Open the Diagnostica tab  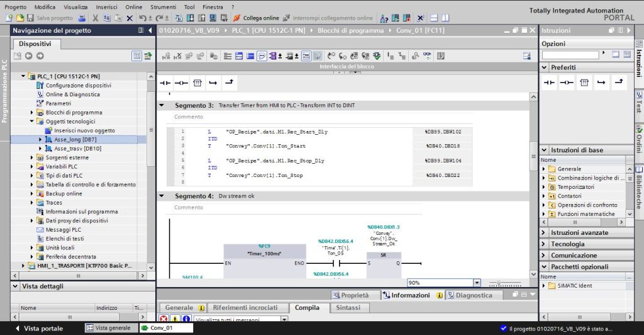coord(474,295)
